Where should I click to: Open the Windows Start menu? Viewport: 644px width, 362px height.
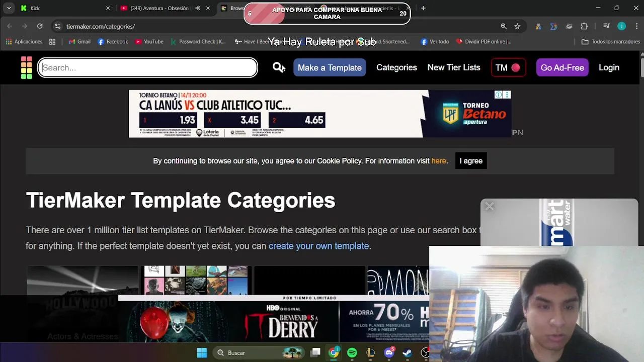[202, 353]
